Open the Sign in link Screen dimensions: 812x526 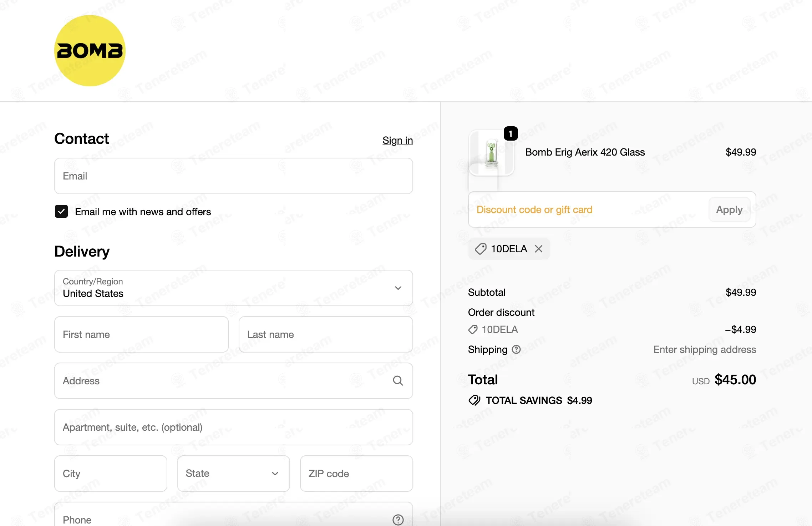click(x=397, y=140)
